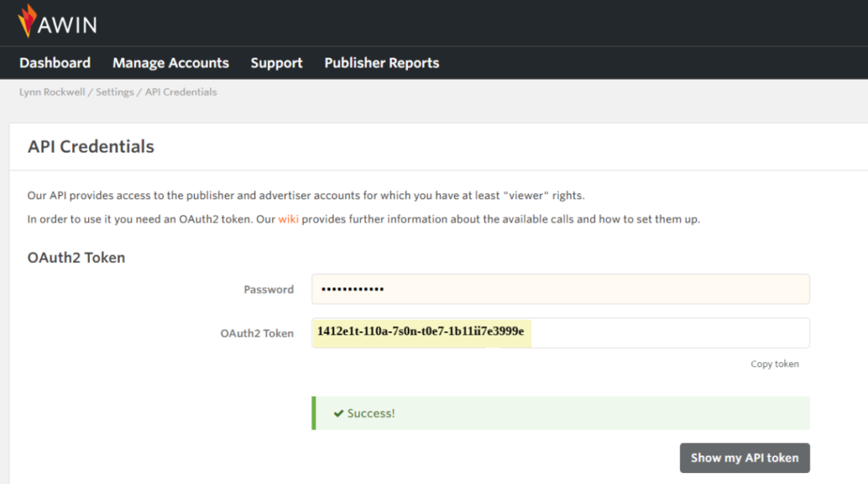This screenshot has width=868, height=484.
Task: Open the Publisher Reports menu
Action: click(x=381, y=63)
